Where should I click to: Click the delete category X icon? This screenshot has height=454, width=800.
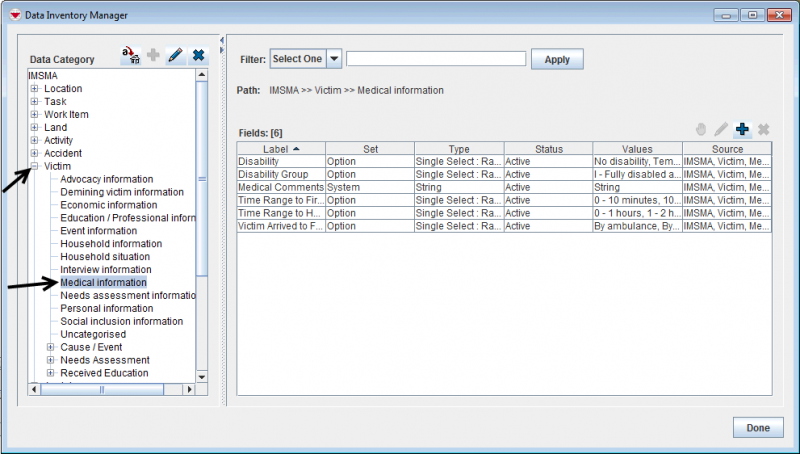(198, 56)
